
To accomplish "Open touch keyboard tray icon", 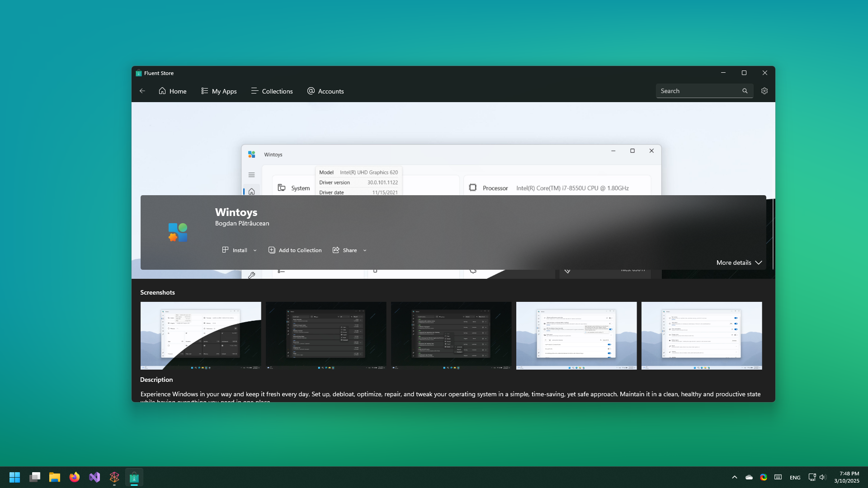I will click(x=778, y=477).
